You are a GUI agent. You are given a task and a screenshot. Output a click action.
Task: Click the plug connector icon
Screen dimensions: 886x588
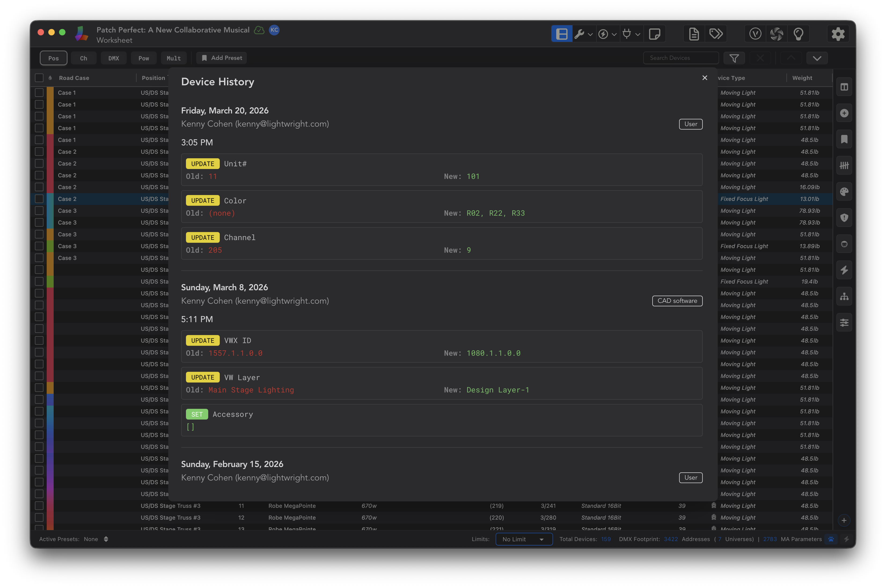coord(627,34)
